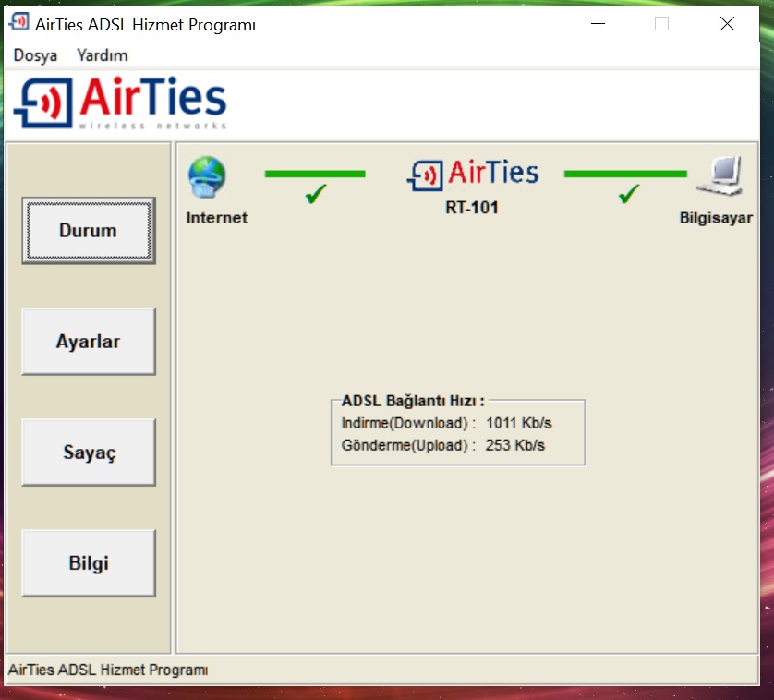The height and width of the screenshot is (700, 774).
Task: Click the 'Internet' label text
Action: tap(217, 218)
